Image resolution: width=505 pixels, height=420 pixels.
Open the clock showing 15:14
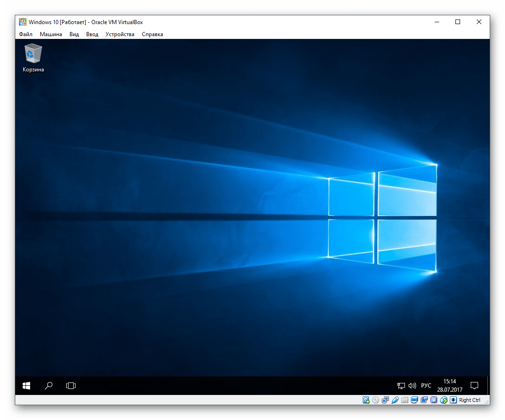[x=449, y=386]
